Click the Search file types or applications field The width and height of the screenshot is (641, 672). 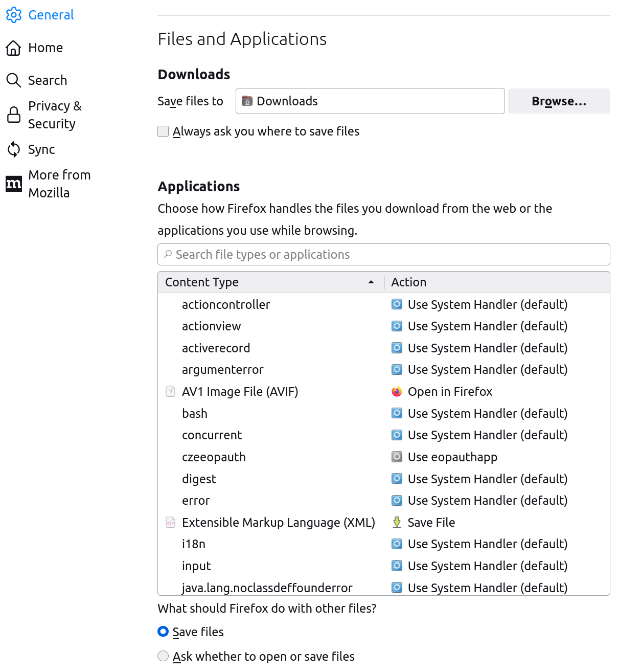coord(383,254)
